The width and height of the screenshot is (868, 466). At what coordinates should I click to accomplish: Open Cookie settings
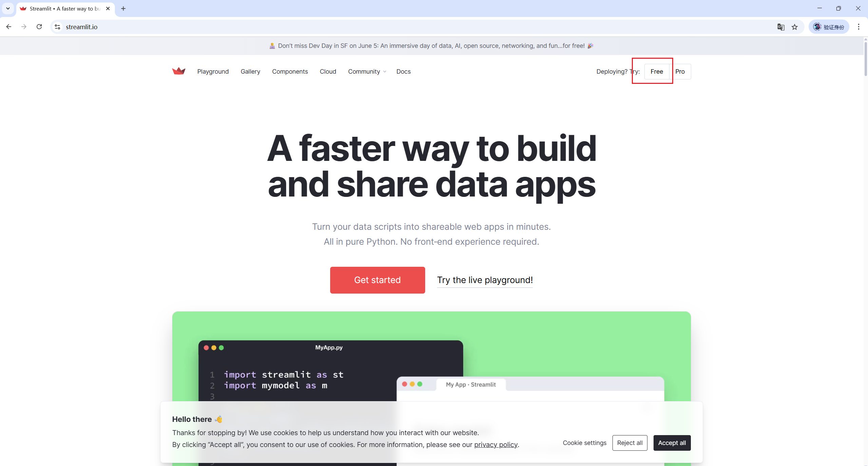click(584, 443)
